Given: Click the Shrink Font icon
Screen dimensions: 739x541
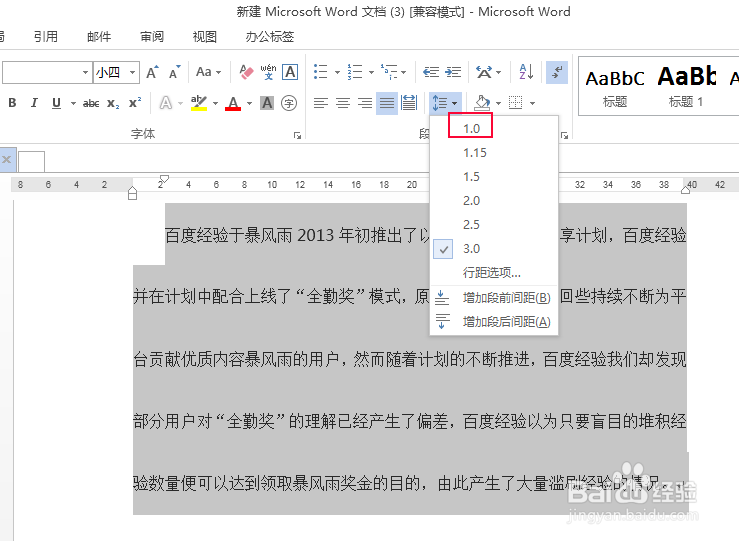Looking at the screenshot, I should (x=174, y=72).
